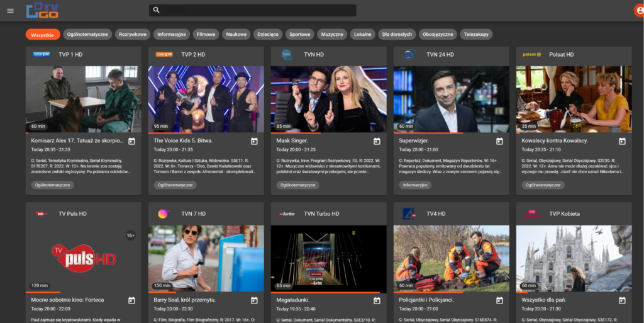Filter by Sportowe channels

coord(300,35)
